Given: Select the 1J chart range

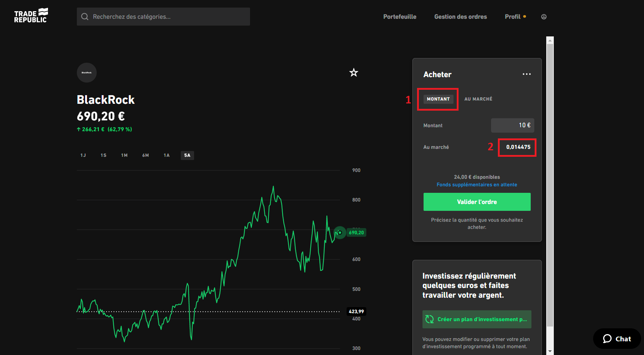Looking at the screenshot, I should click(83, 155).
